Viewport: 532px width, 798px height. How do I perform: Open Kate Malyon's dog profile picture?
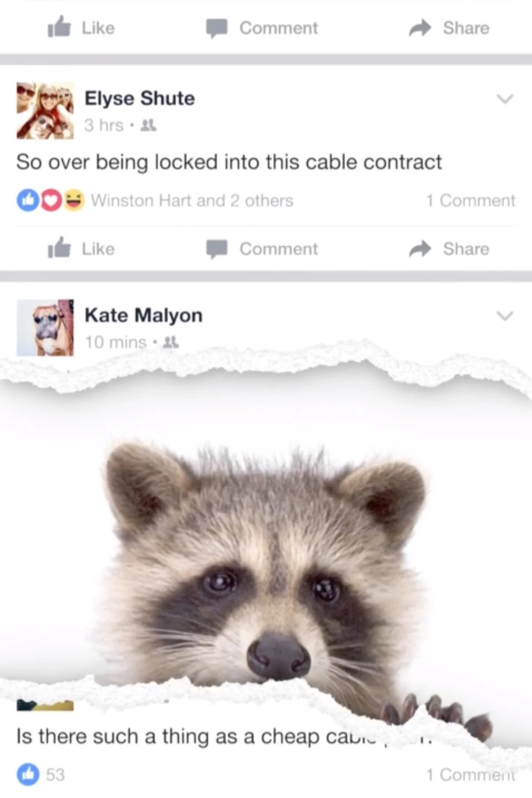(x=45, y=328)
